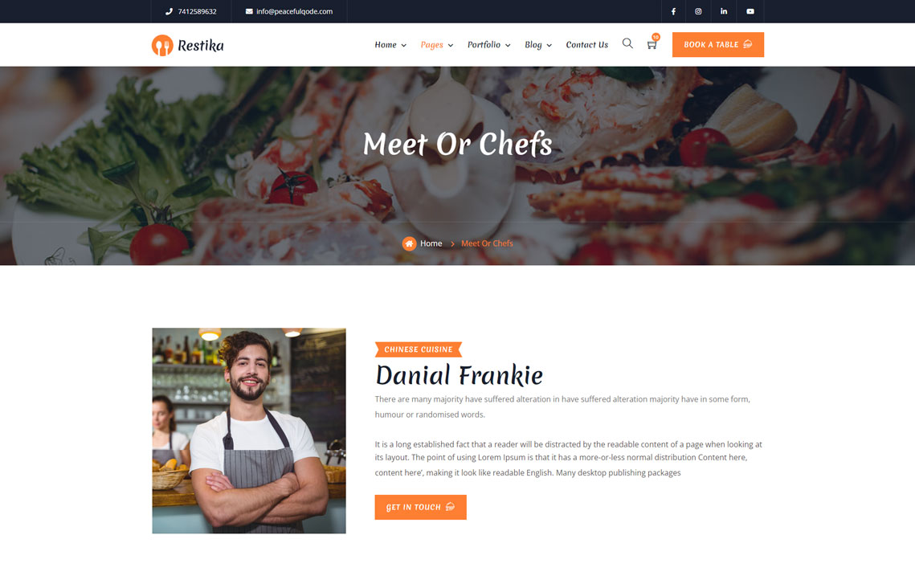The image size is (915, 588).
Task: Open Danial Frankie's chef photo
Action: point(249,431)
